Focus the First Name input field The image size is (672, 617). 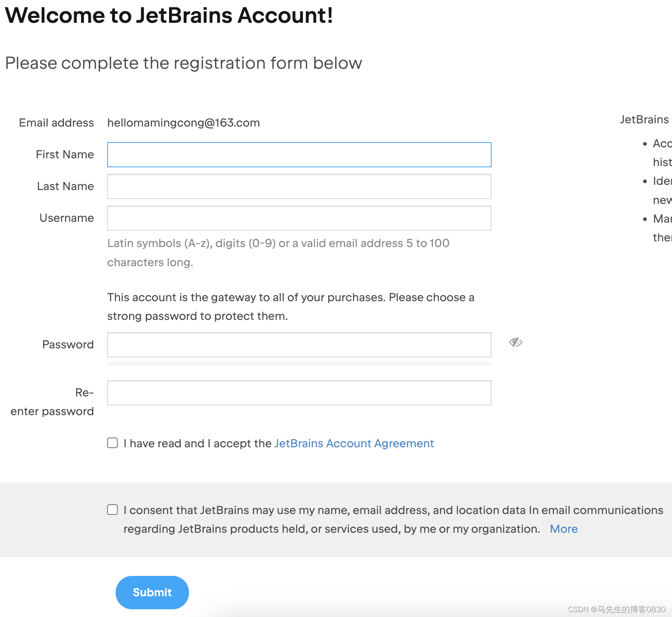pyautogui.click(x=299, y=155)
